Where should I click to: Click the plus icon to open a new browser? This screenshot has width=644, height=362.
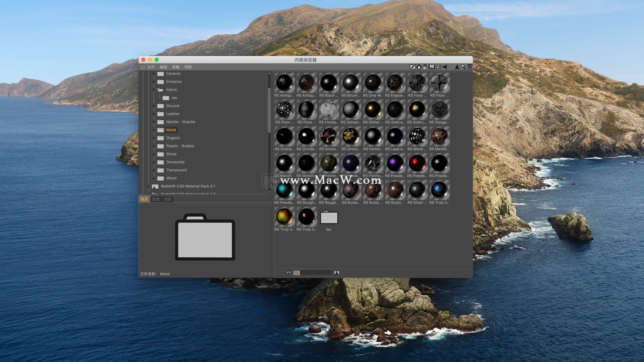(x=470, y=67)
